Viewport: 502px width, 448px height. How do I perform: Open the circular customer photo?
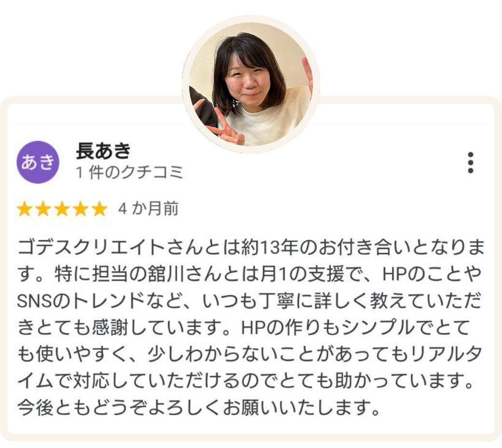251,84
